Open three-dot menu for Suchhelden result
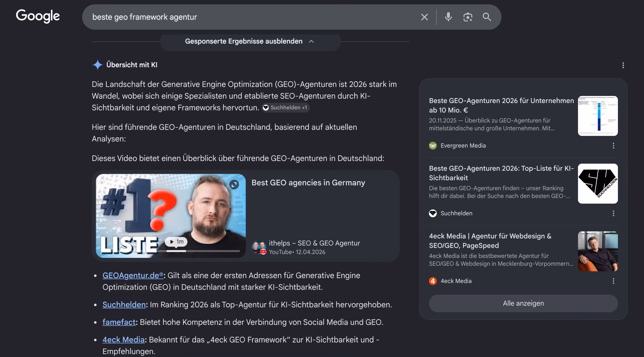The height and width of the screenshot is (357, 644). click(x=613, y=213)
